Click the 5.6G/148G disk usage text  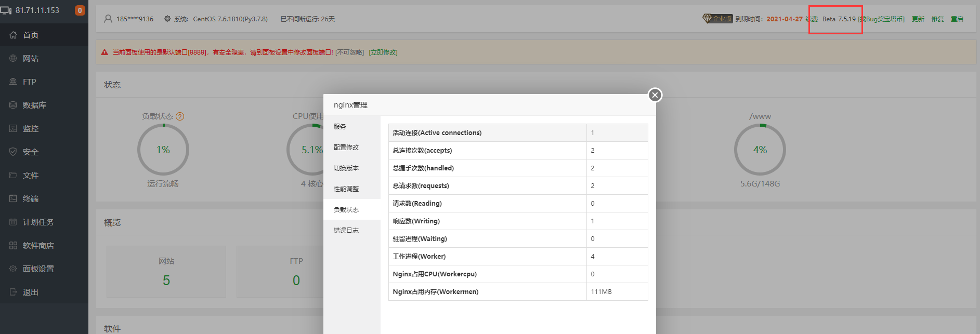(760, 183)
